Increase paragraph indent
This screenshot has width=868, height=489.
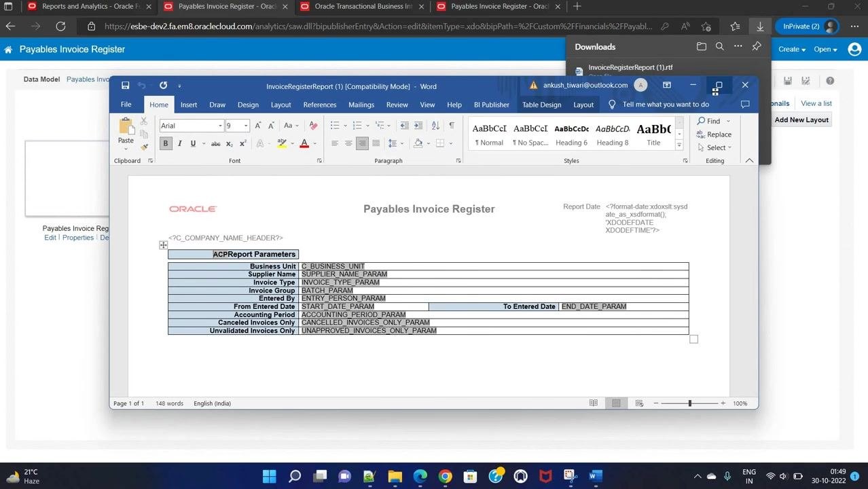(418, 126)
